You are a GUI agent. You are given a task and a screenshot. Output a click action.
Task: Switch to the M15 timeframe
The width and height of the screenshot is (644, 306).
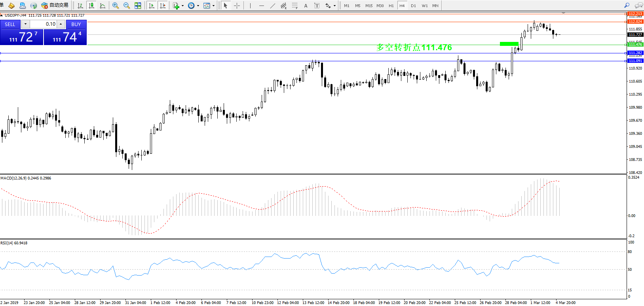(x=369, y=6)
